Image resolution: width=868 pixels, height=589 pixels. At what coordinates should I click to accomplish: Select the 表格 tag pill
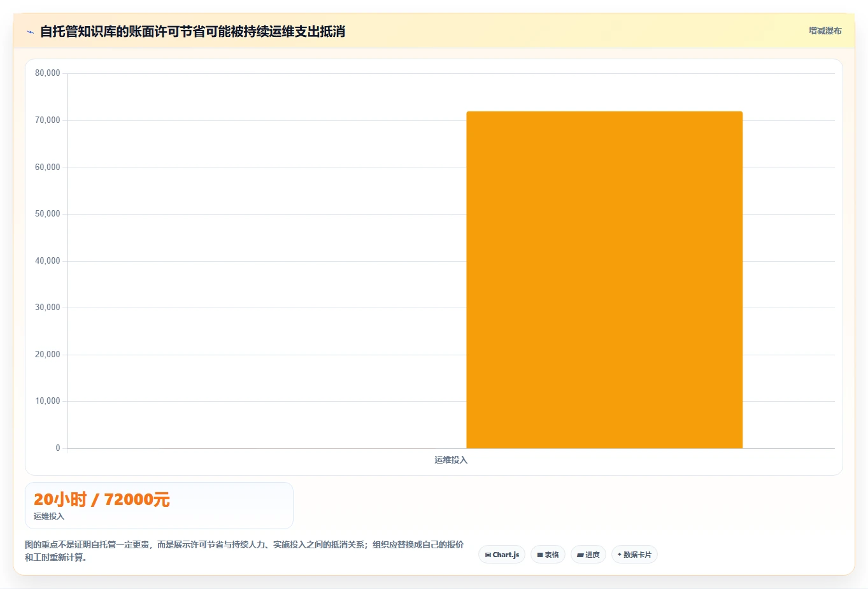coord(548,555)
